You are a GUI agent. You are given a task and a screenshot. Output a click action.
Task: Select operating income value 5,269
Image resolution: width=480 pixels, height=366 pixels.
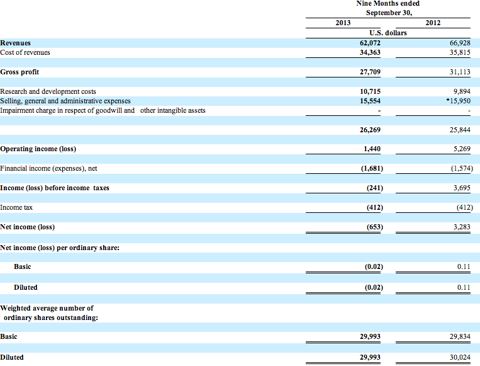pyautogui.click(x=462, y=149)
